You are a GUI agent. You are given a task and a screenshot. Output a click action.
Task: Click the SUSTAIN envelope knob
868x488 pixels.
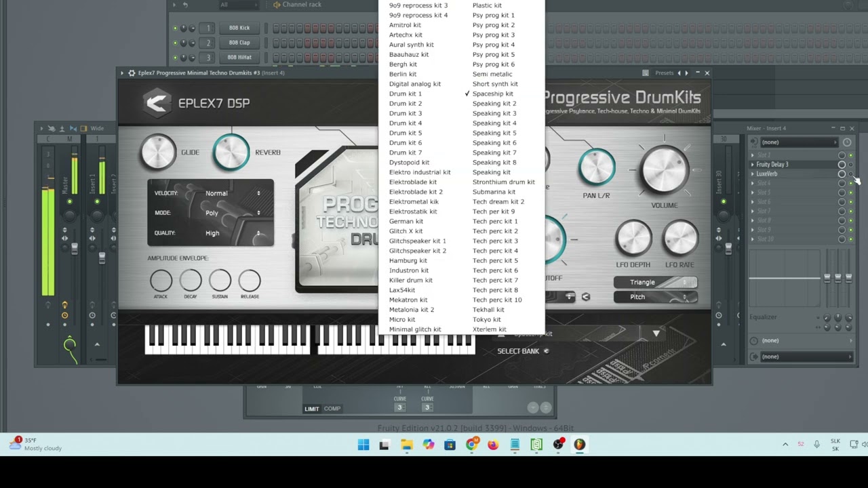pyautogui.click(x=220, y=281)
